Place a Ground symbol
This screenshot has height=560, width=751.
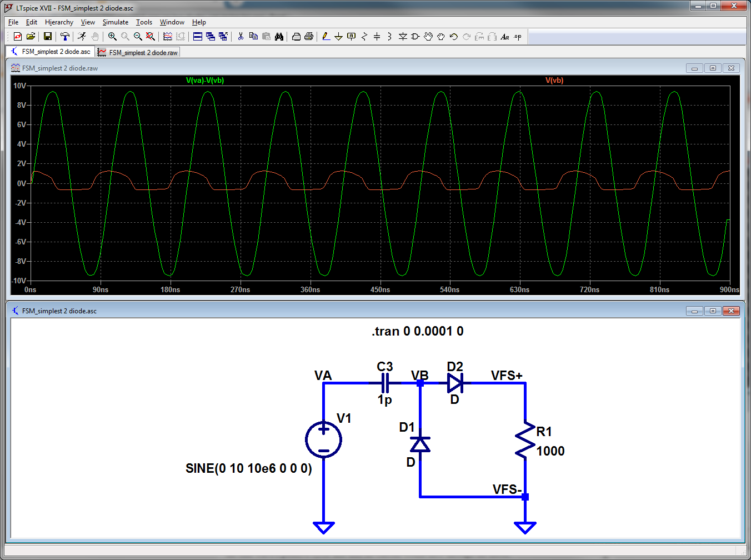tap(339, 36)
